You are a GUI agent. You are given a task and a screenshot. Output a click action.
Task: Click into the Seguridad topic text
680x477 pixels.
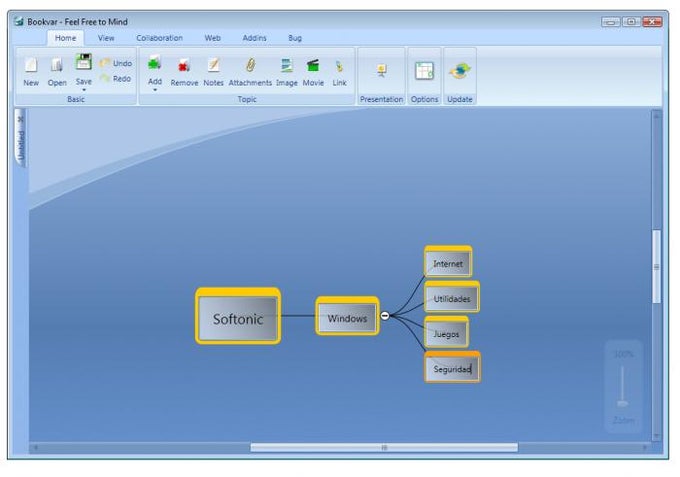pyautogui.click(x=452, y=369)
